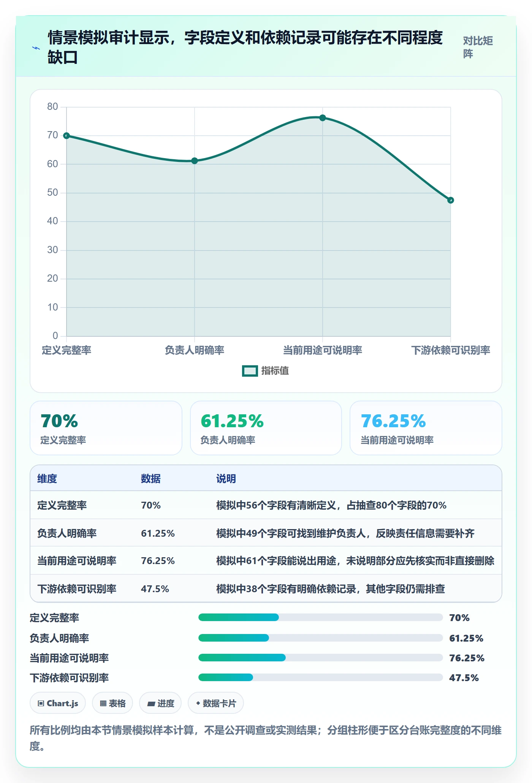Click the icon inside the Chart.js chip

[41, 704]
